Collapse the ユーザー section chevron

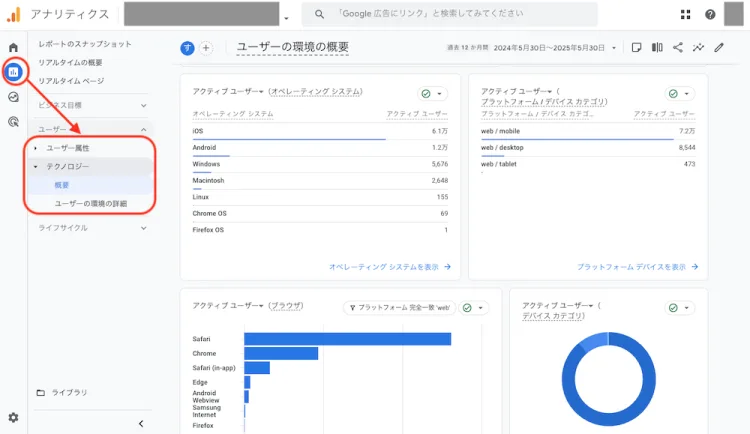click(x=143, y=130)
